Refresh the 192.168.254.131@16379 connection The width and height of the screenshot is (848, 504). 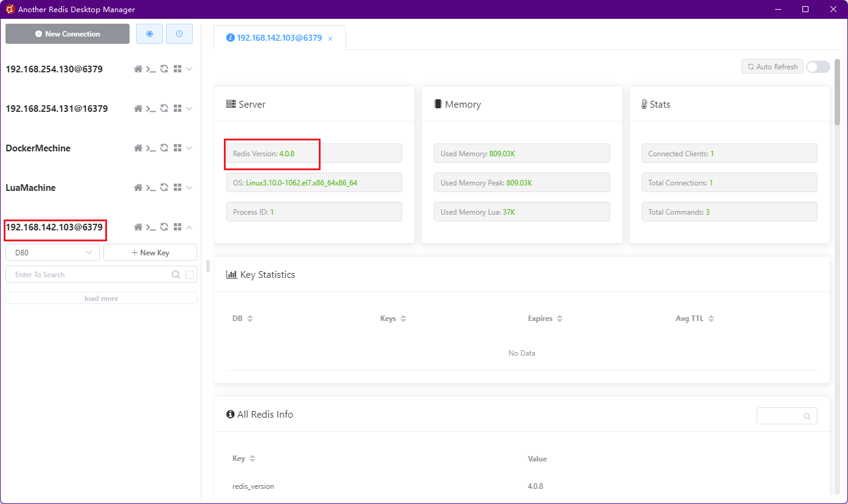(x=164, y=109)
